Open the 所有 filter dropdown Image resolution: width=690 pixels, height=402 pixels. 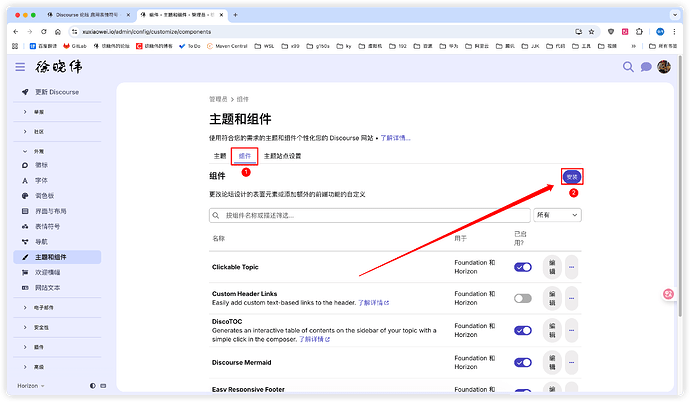558,215
